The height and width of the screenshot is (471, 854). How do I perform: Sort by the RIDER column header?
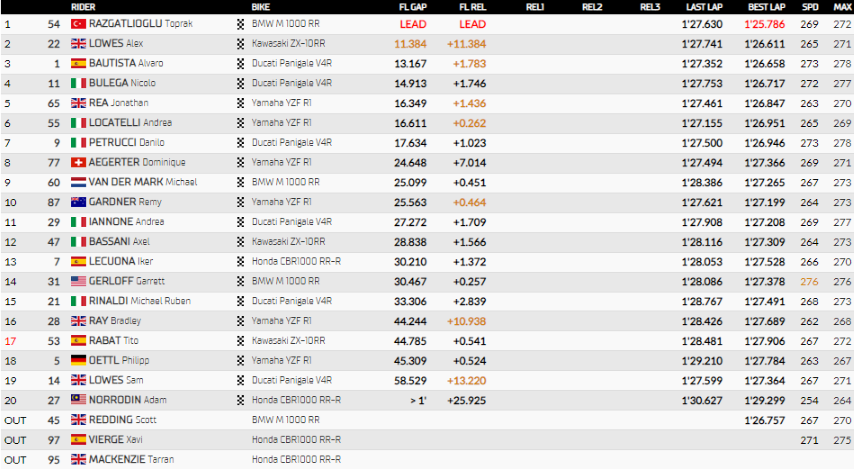83,7
